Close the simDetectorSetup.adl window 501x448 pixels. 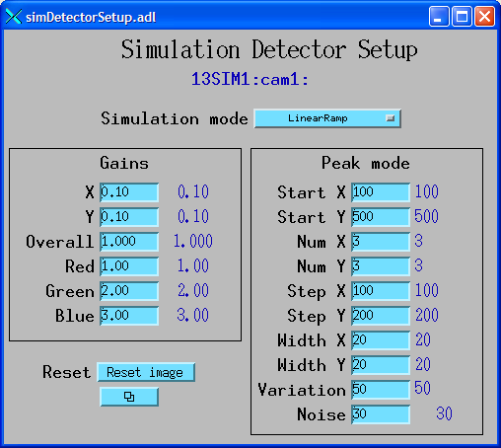coord(484,16)
